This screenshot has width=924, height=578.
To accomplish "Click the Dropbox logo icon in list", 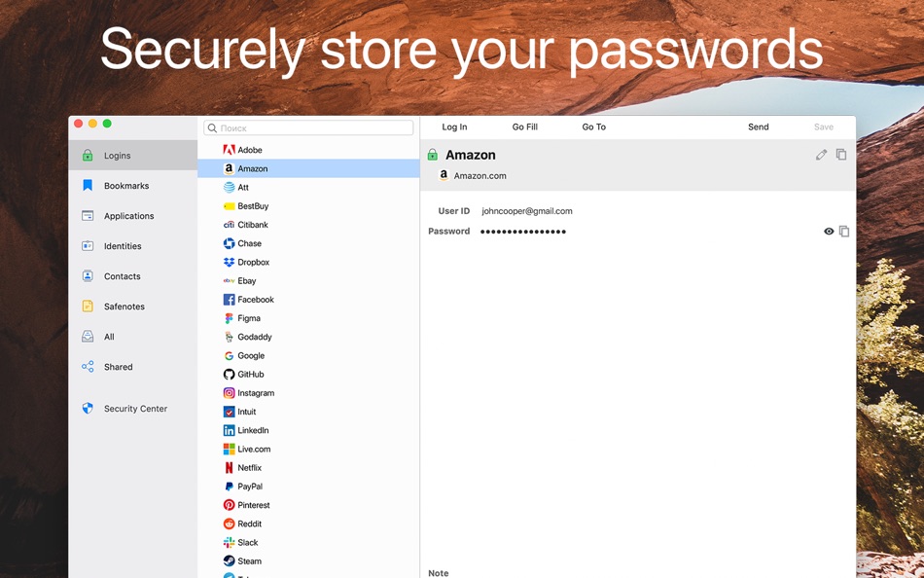I will 230,262.
